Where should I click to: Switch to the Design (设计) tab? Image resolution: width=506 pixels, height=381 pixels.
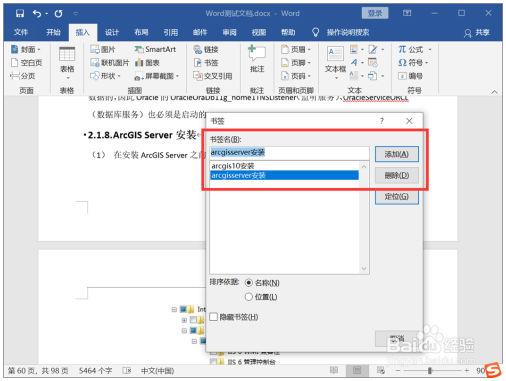click(x=112, y=32)
